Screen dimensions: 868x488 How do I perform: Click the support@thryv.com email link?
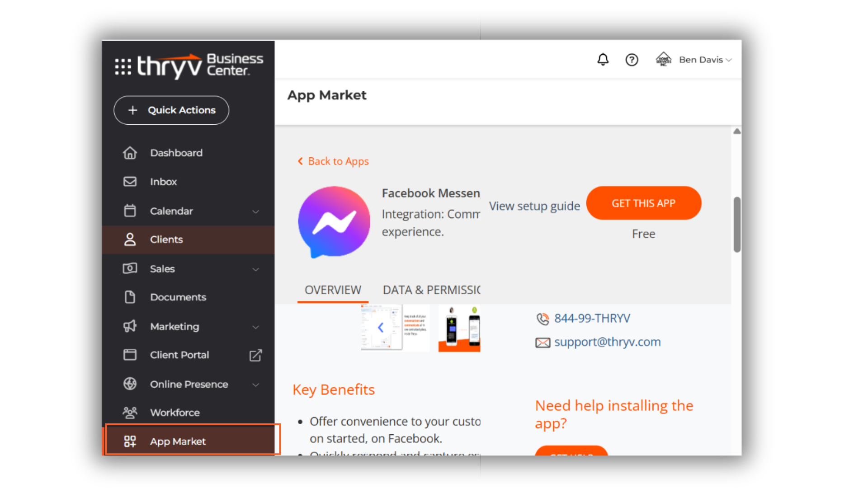pyautogui.click(x=607, y=342)
